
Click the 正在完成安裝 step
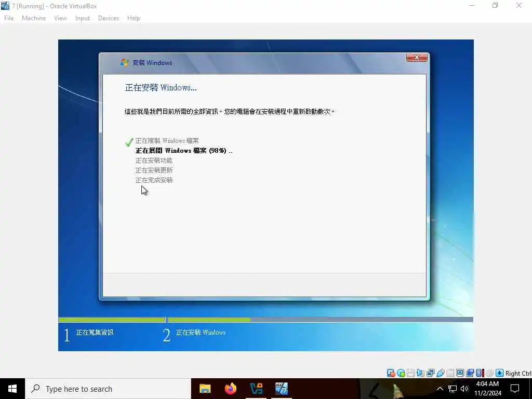tap(154, 180)
